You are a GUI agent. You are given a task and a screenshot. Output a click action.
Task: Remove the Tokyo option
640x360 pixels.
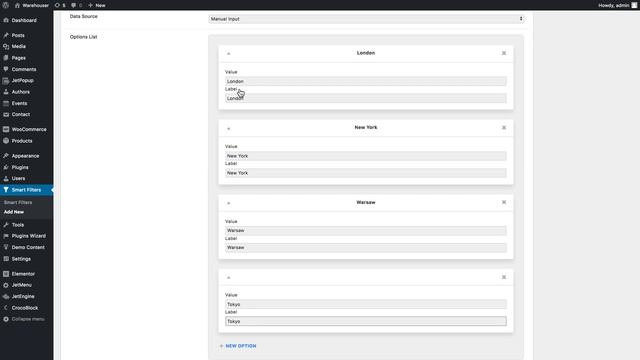coord(504,277)
